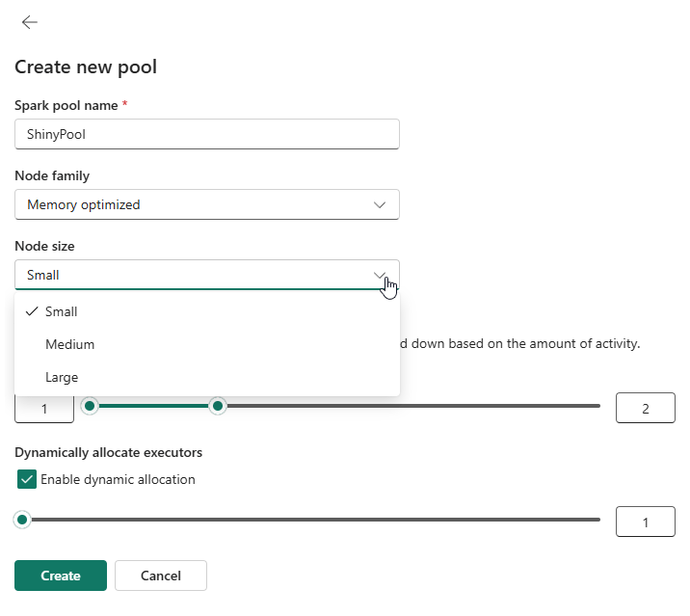This screenshot has width=690, height=616.
Task: Open the Node family dropdown
Action: [206, 204]
